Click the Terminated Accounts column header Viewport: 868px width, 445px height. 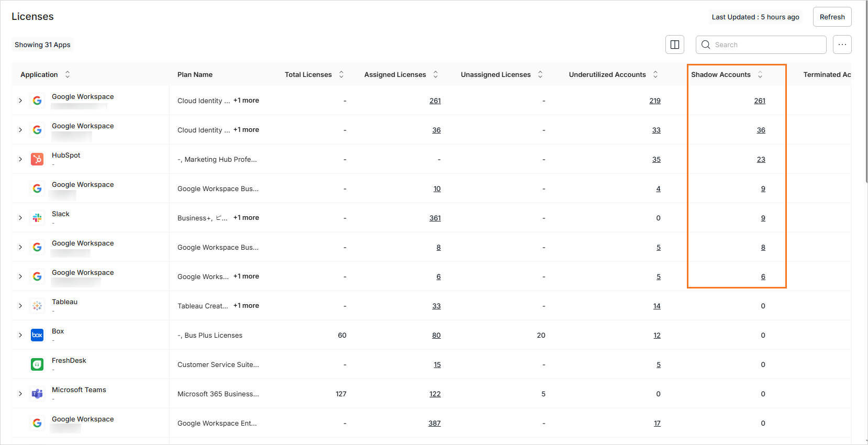click(827, 74)
